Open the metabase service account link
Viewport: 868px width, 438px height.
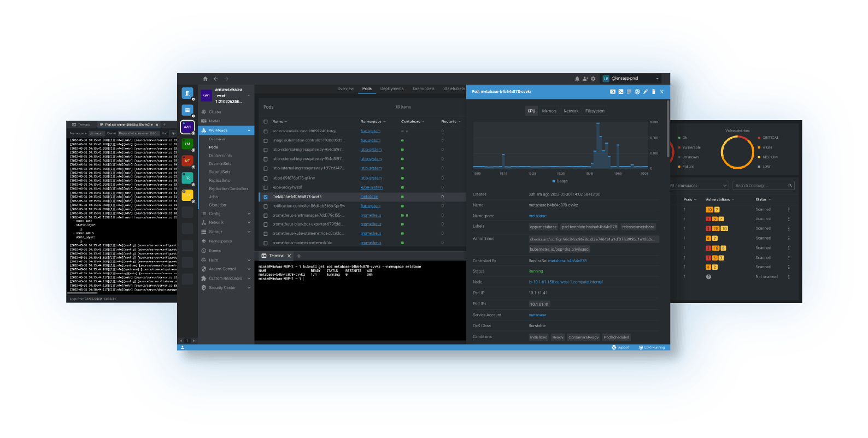pos(537,315)
